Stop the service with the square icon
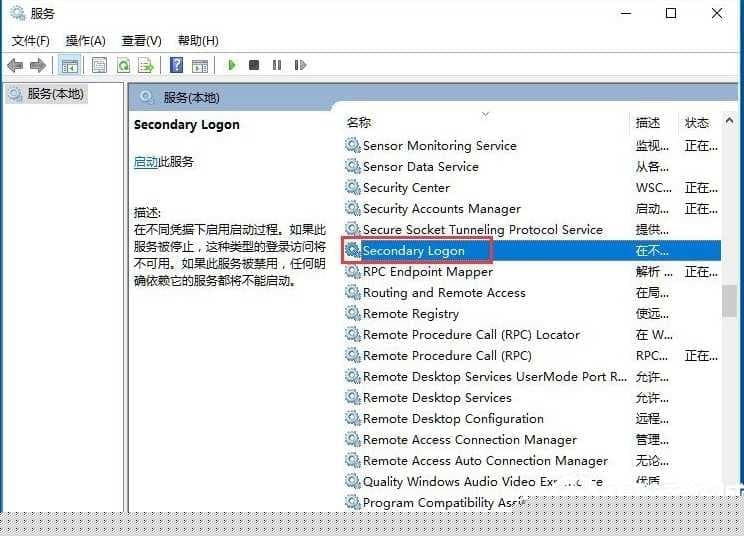 (254, 65)
